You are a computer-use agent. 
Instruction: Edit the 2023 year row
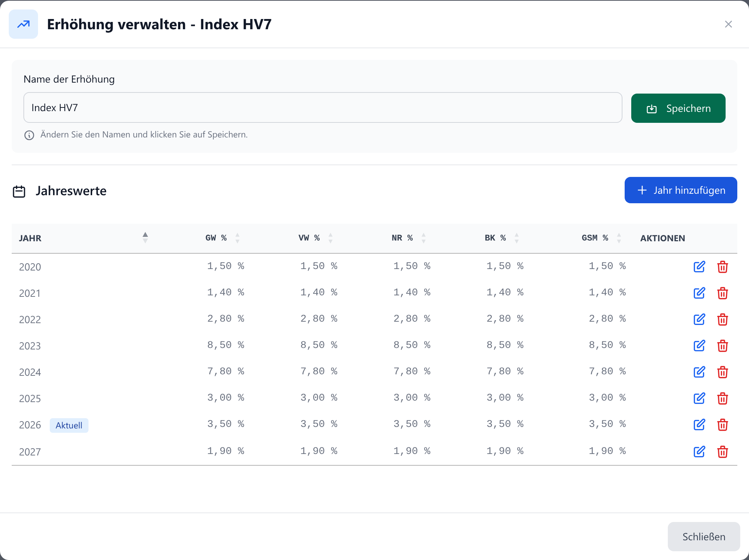699,346
